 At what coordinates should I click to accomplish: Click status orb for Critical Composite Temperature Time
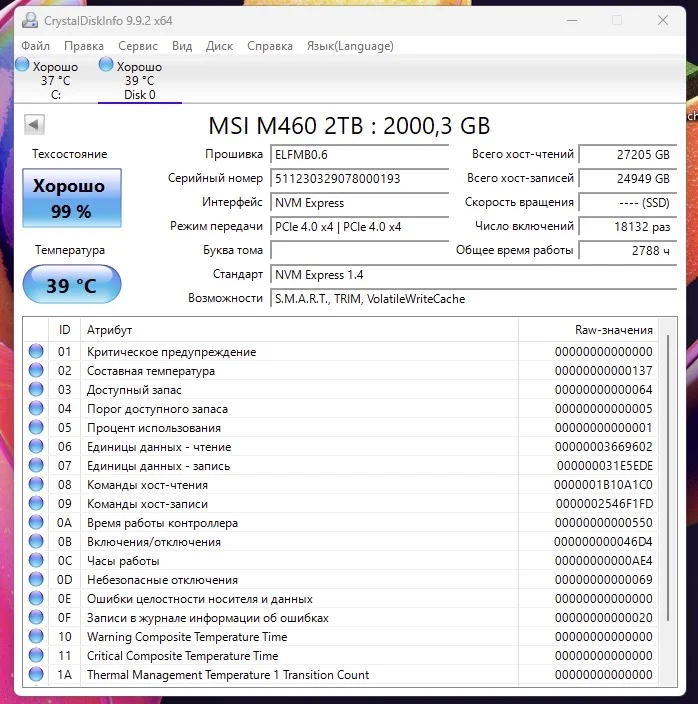pyautogui.click(x=36, y=655)
